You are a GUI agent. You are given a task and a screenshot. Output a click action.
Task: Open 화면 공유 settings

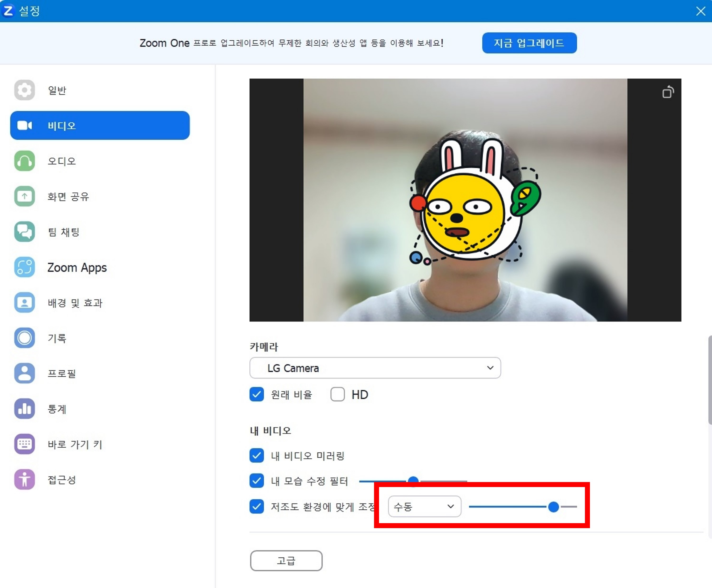pyautogui.click(x=100, y=196)
